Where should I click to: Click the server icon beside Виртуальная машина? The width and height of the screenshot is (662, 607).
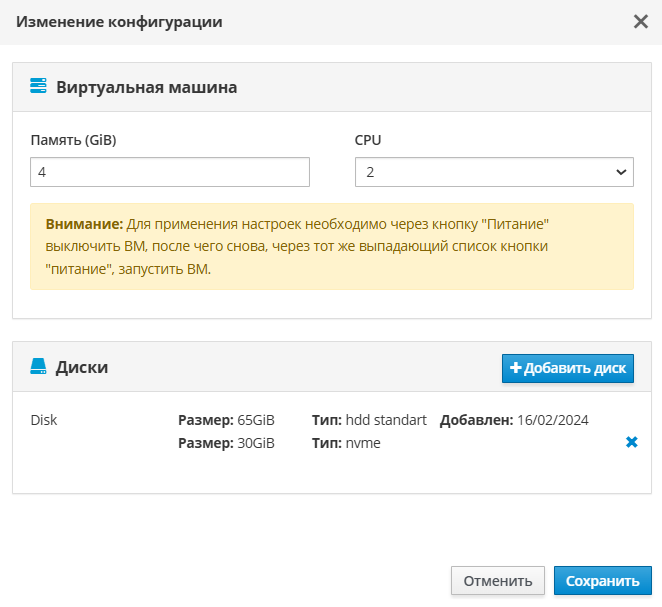pyautogui.click(x=39, y=86)
